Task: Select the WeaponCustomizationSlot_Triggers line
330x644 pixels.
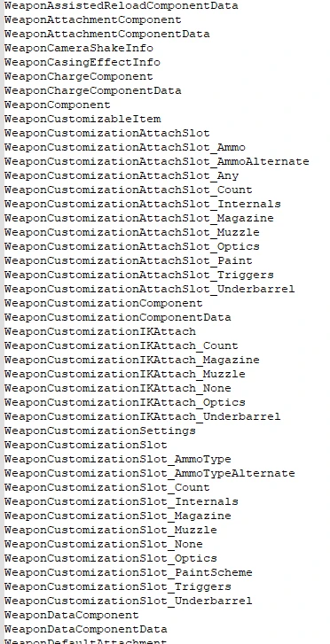Action: pos(117,586)
